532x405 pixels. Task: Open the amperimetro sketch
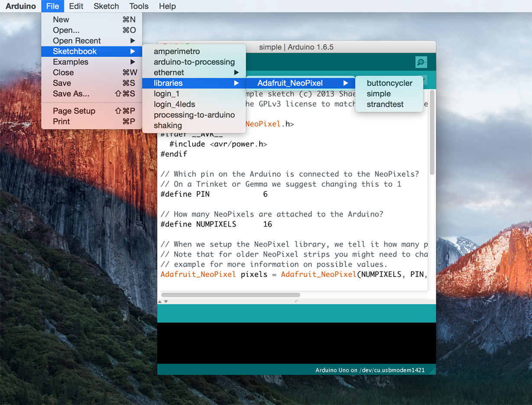tap(194, 52)
